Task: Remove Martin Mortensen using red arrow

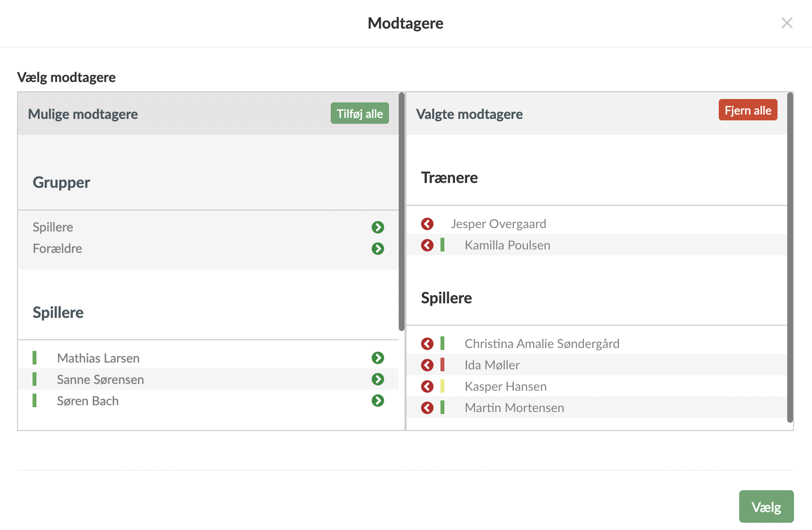Action: click(427, 408)
